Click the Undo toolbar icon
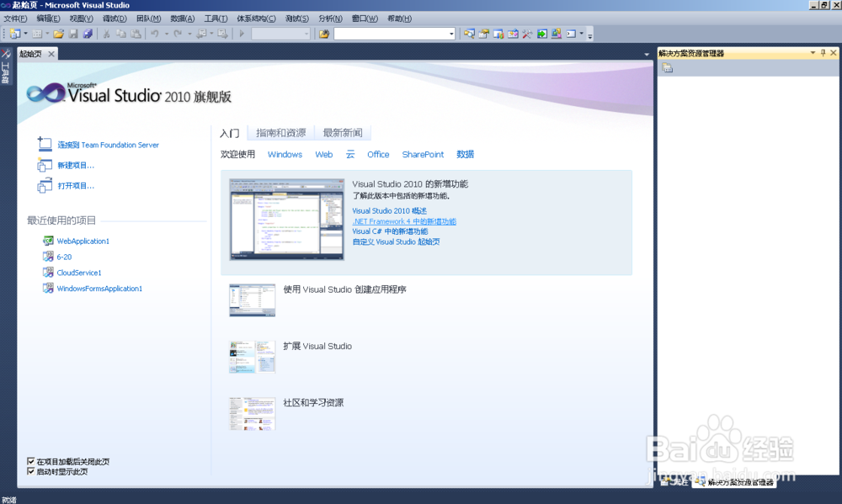842x504 pixels. pos(154,34)
